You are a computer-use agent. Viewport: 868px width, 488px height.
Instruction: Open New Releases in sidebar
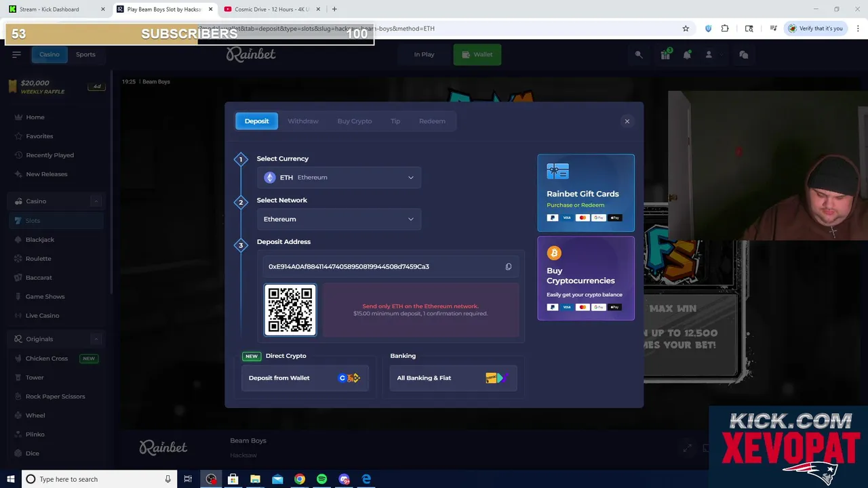pos(47,174)
